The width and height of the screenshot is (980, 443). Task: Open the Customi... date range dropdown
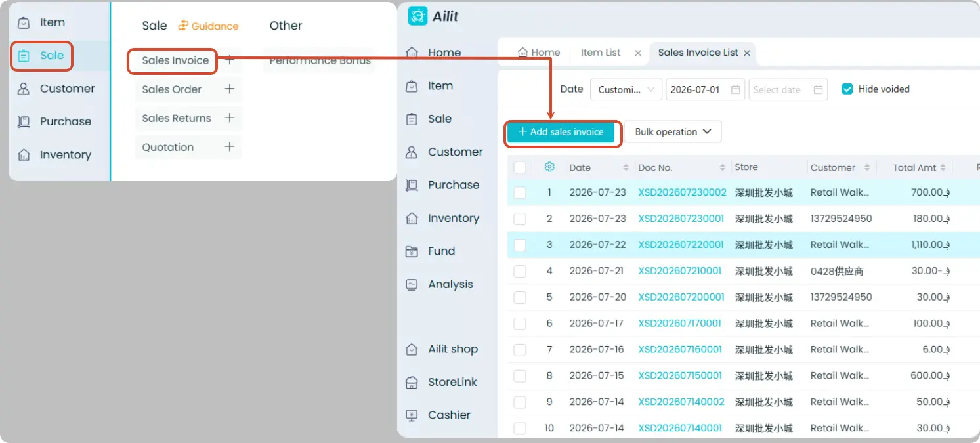pos(626,89)
